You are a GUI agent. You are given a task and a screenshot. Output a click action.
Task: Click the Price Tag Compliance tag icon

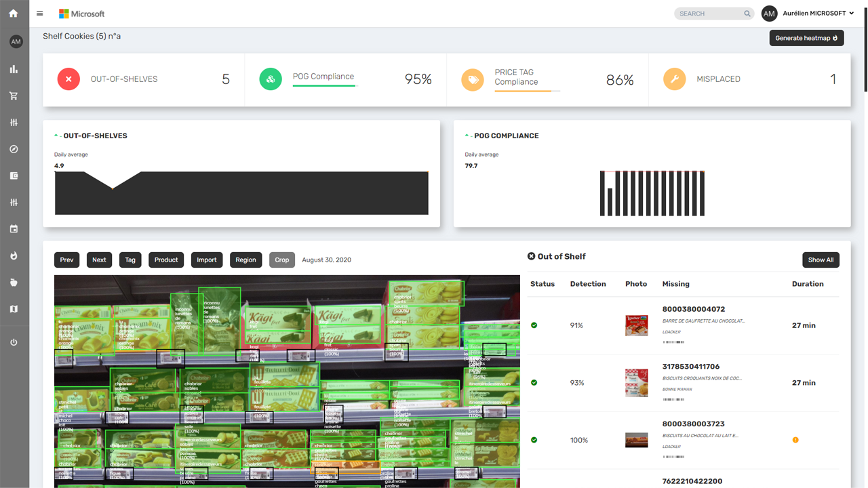pyautogui.click(x=473, y=79)
